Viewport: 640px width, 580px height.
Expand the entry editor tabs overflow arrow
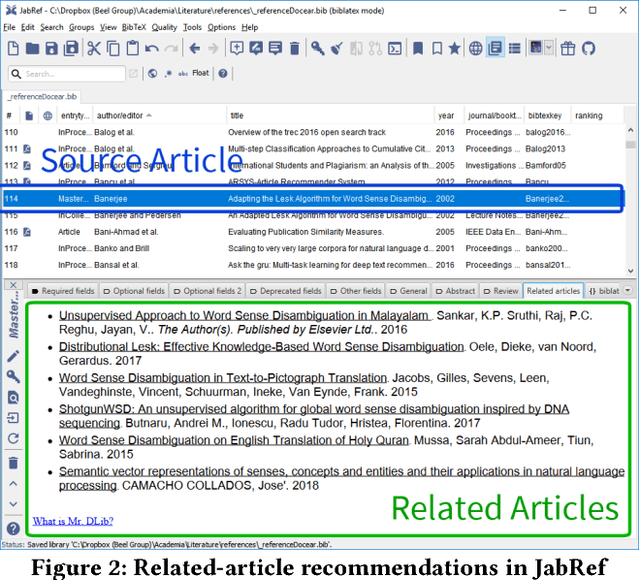click(x=628, y=290)
